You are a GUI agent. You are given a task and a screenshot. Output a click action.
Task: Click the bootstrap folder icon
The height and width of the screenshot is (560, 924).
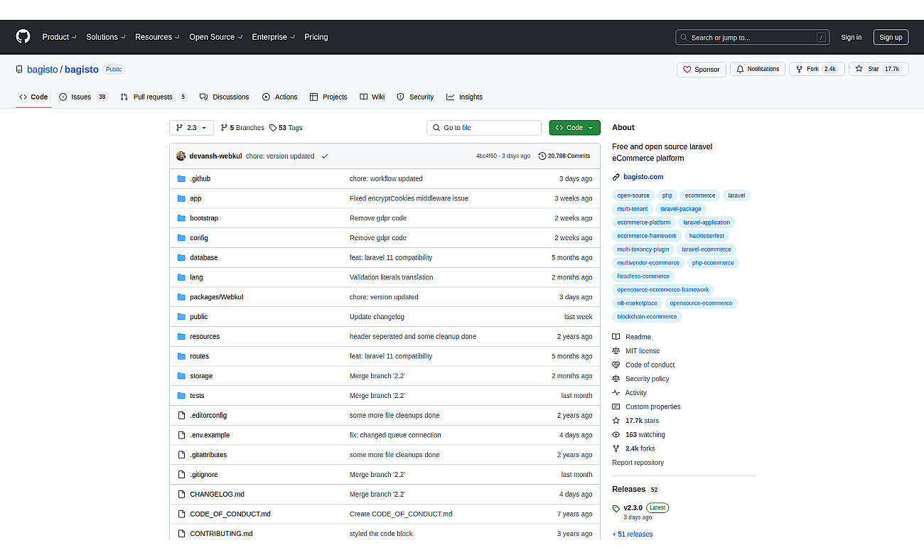tap(181, 218)
